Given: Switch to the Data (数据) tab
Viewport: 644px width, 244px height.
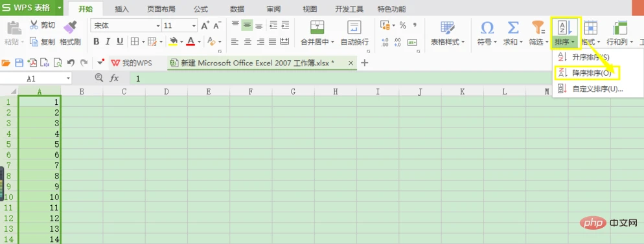Looking at the screenshot, I should 237,8.
